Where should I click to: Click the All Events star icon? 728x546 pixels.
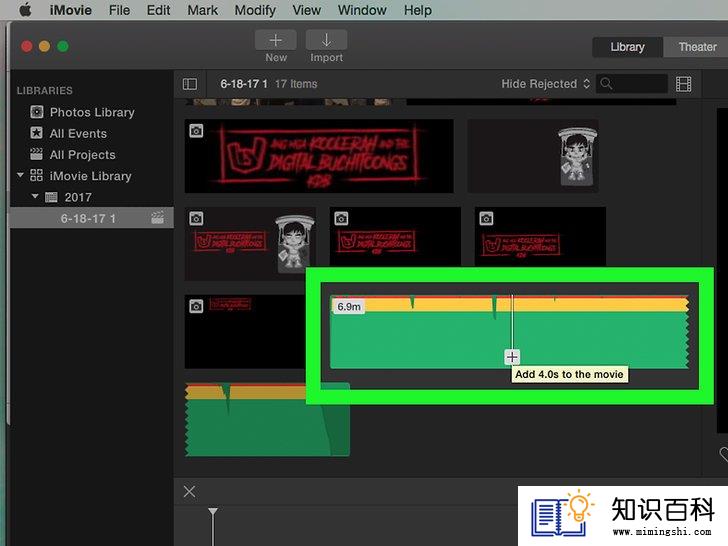click(36, 133)
